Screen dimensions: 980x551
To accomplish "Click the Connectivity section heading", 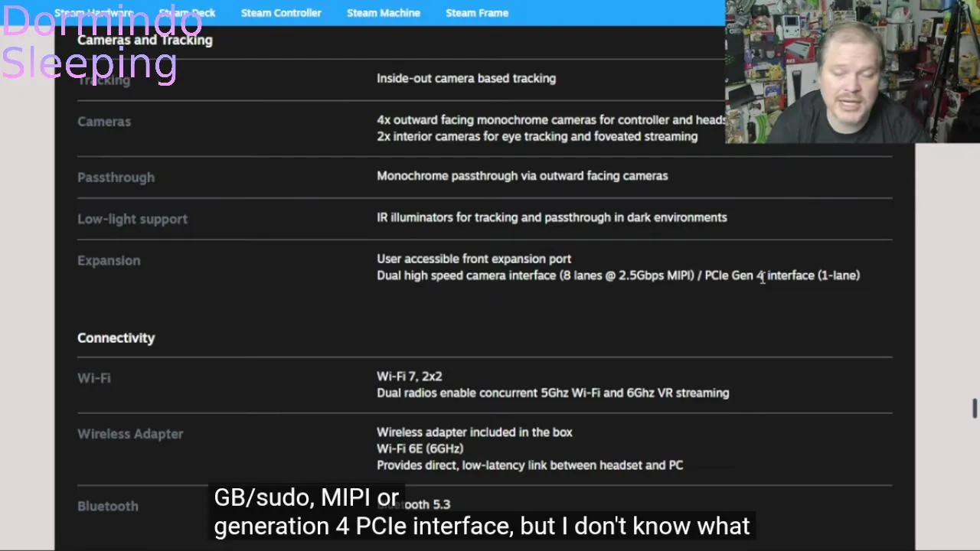I will tap(116, 337).
